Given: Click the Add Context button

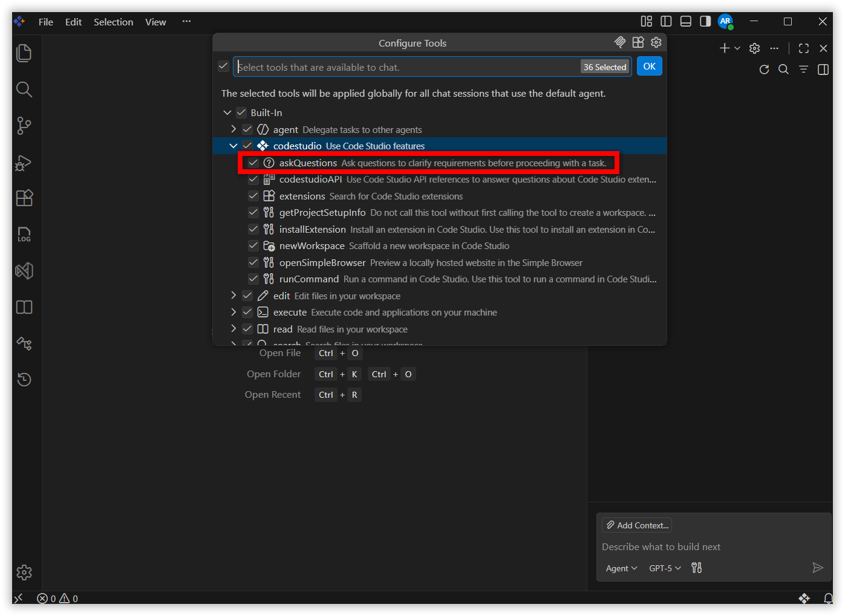Looking at the screenshot, I should click(637, 525).
